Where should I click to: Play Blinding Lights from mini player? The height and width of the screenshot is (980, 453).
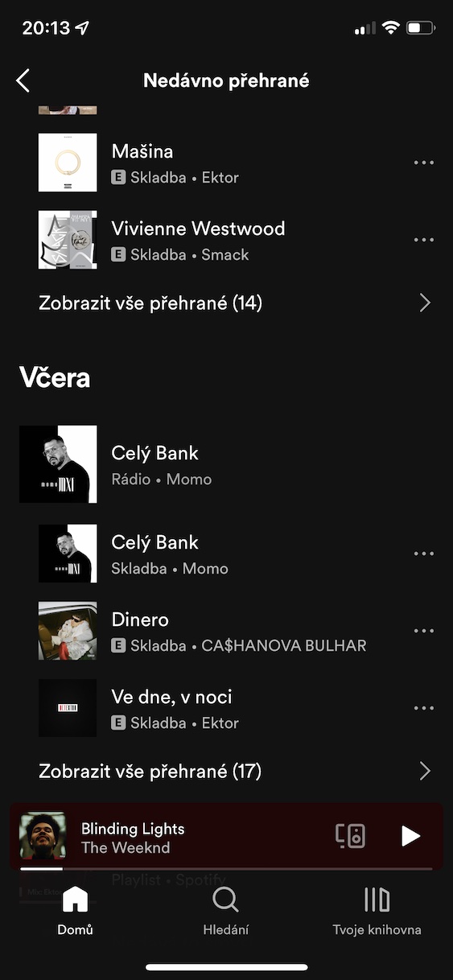coord(410,836)
